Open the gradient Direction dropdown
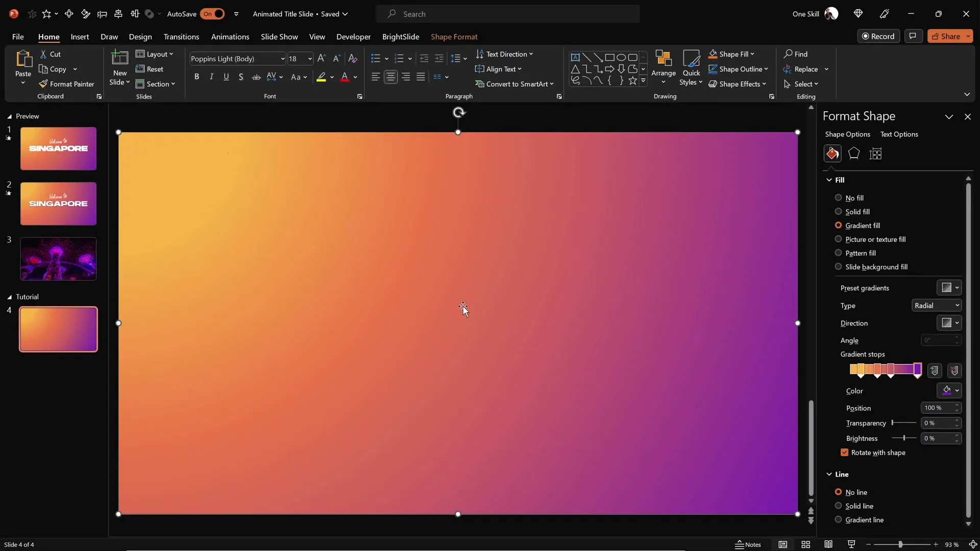This screenshot has height=551, width=980. [949, 323]
